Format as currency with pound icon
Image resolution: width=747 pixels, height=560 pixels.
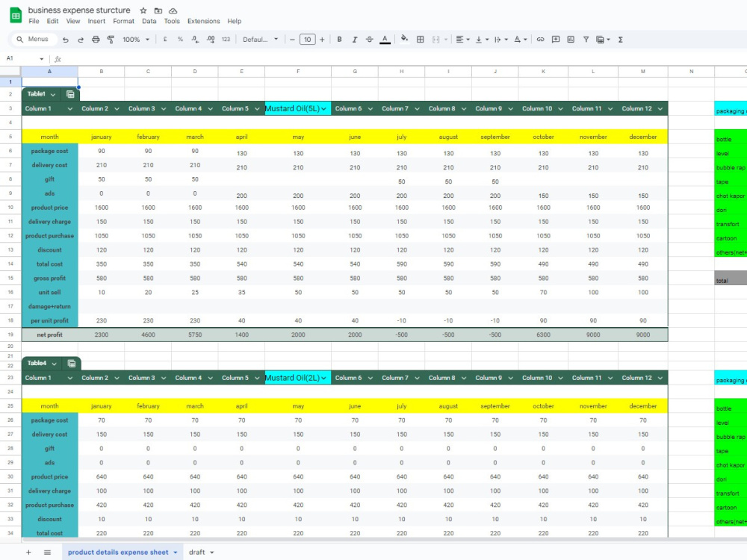[165, 40]
